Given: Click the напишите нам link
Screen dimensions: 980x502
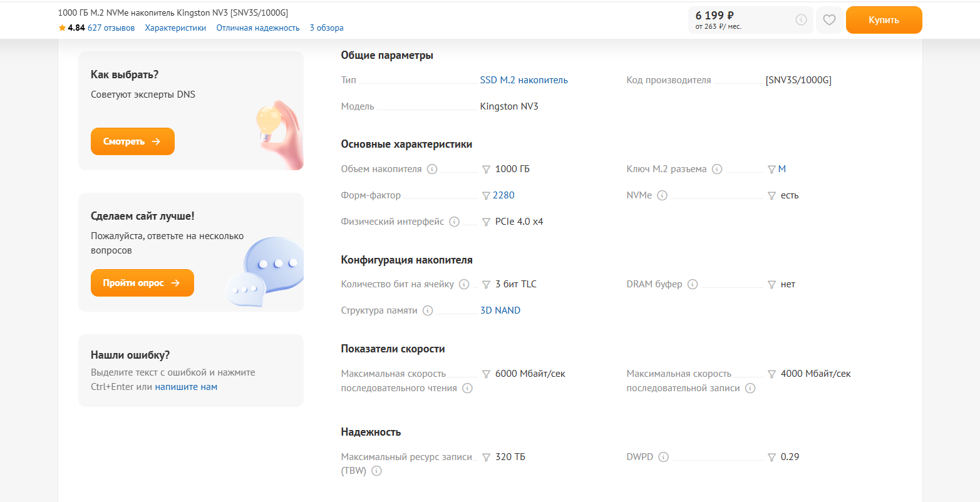Looking at the screenshot, I should 186,387.
